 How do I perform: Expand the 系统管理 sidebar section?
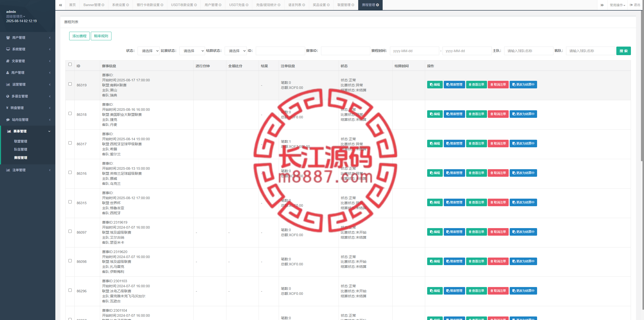28,49
